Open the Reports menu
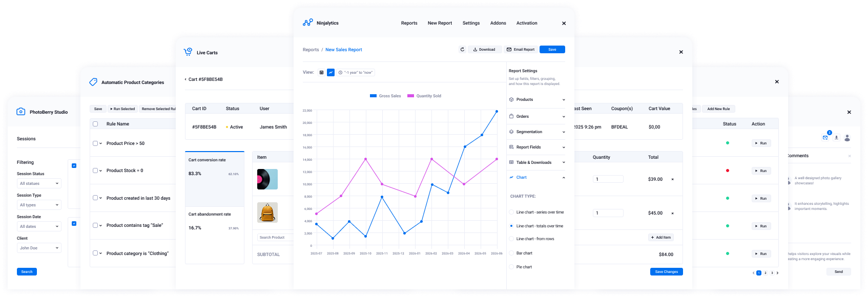 (x=409, y=23)
